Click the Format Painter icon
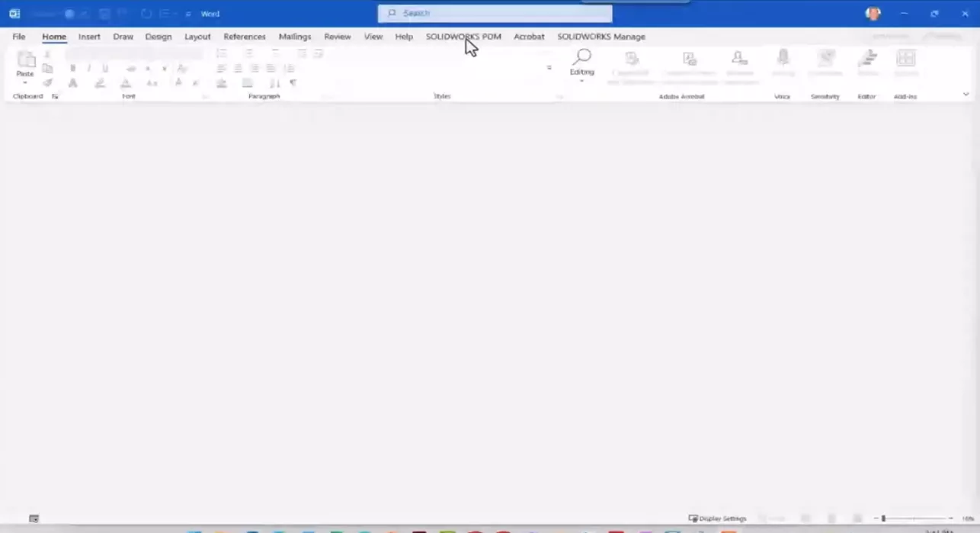The height and width of the screenshot is (533, 980). 47,82
